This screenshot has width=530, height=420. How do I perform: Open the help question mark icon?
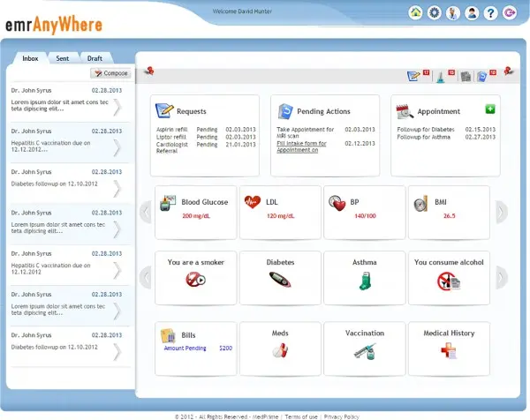(x=490, y=13)
